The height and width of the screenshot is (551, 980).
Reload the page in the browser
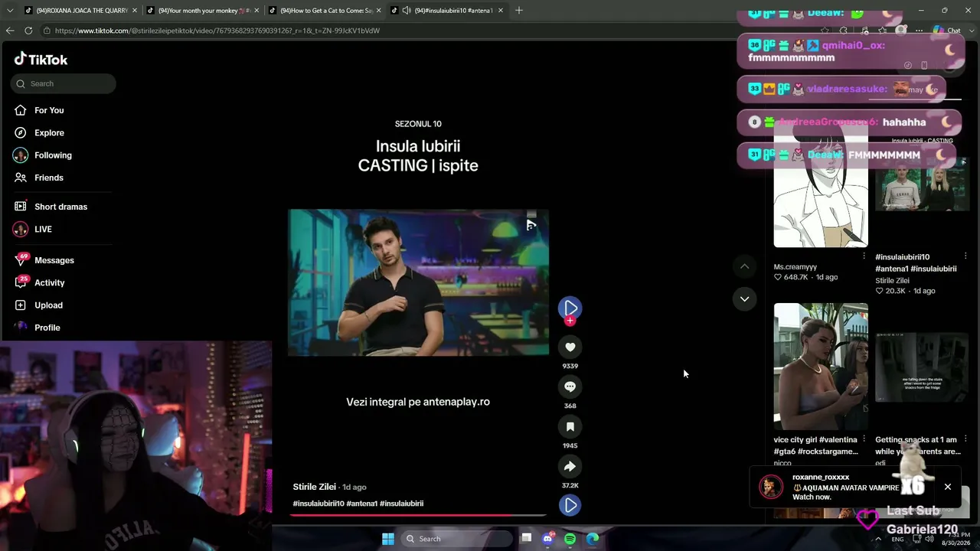(28, 31)
